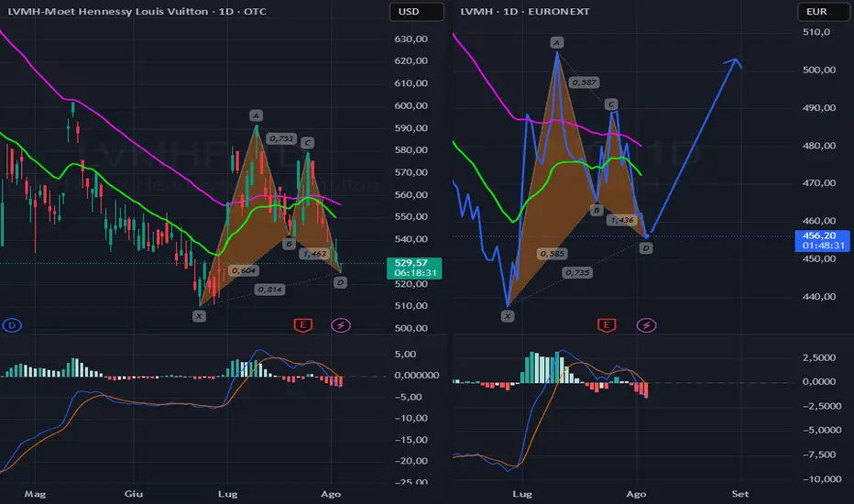Click the 630,00 price level on left scale
This screenshot has height=504, width=854.
(x=411, y=39)
